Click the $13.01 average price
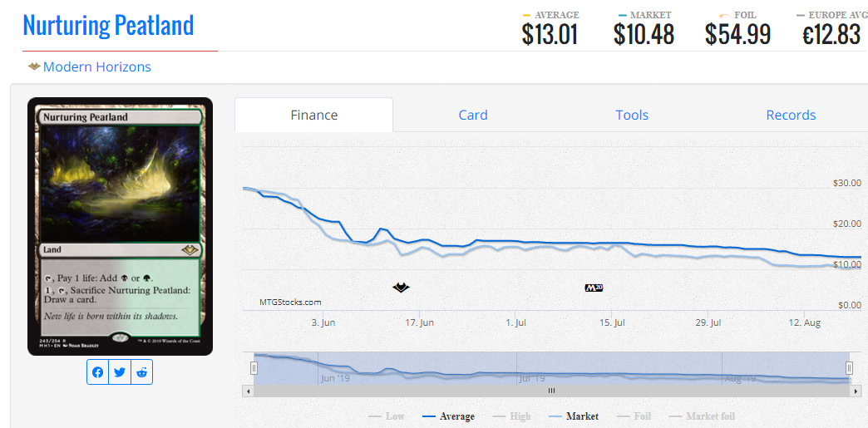 550,35
